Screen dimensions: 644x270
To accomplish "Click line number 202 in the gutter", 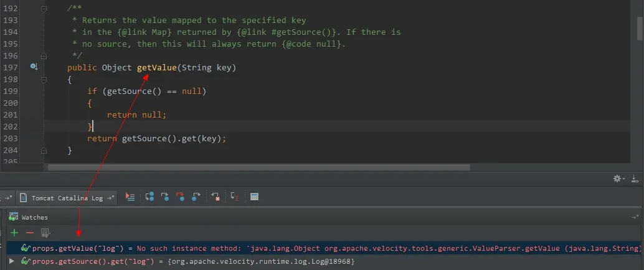I will [10, 127].
